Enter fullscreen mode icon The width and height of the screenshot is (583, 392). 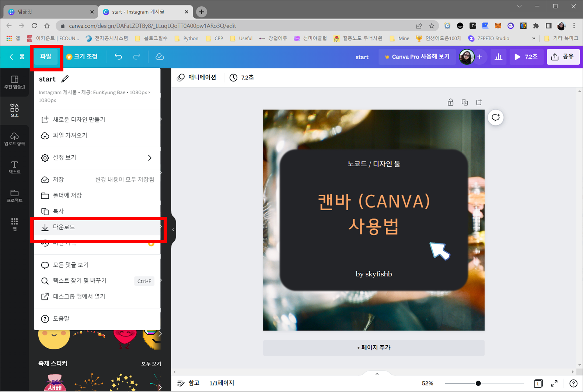tap(554, 384)
